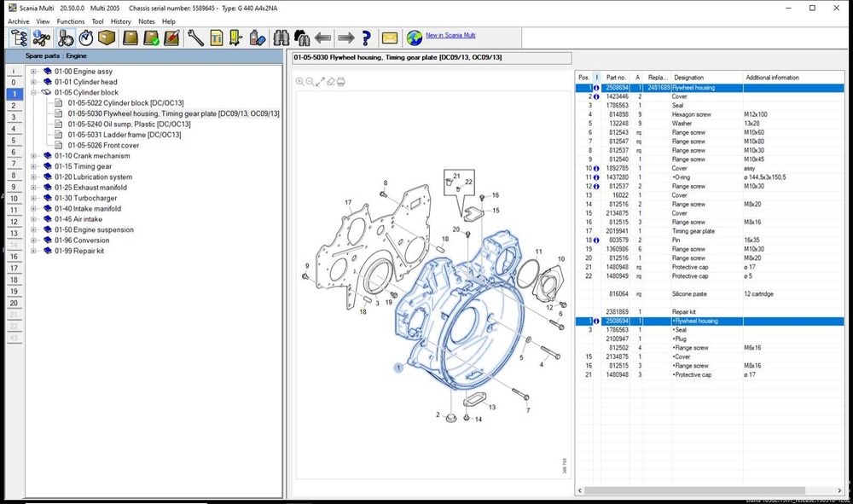
Task: Zoom in on the parts diagram
Action: click(x=300, y=82)
